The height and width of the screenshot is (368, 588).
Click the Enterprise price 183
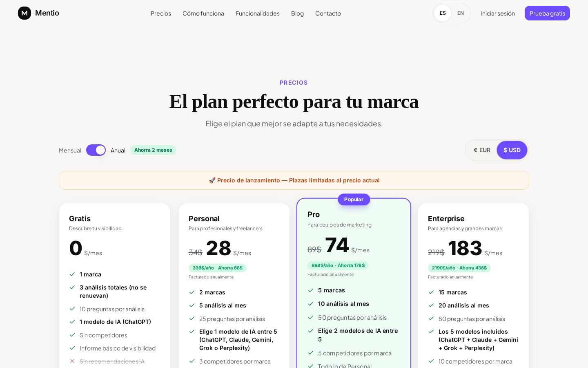465,248
